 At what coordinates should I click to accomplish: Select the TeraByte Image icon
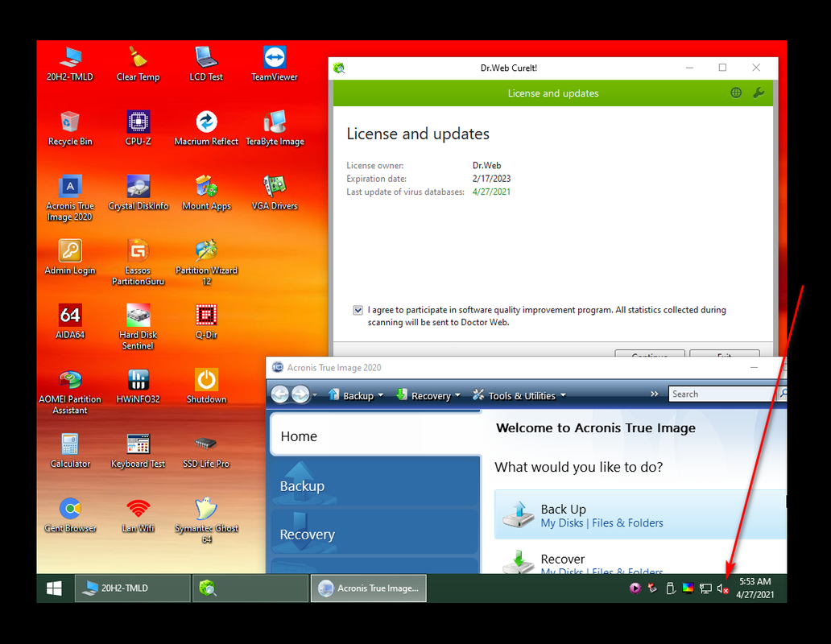tap(275, 128)
